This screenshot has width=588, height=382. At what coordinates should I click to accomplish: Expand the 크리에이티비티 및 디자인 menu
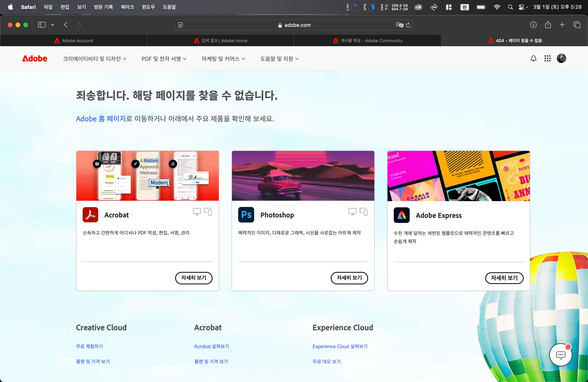pos(95,59)
